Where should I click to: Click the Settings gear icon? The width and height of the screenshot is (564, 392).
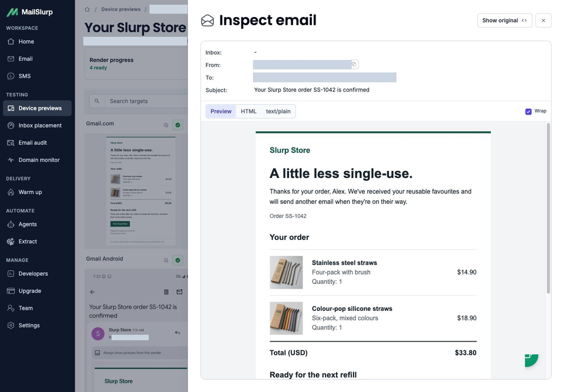pyautogui.click(x=11, y=326)
